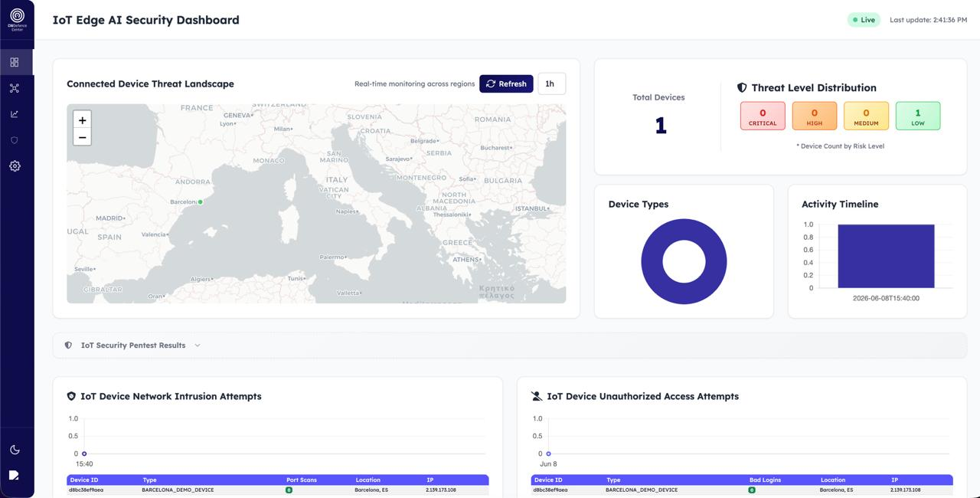Open the settings gear in sidebar
This screenshot has height=498, width=980.
tap(15, 165)
